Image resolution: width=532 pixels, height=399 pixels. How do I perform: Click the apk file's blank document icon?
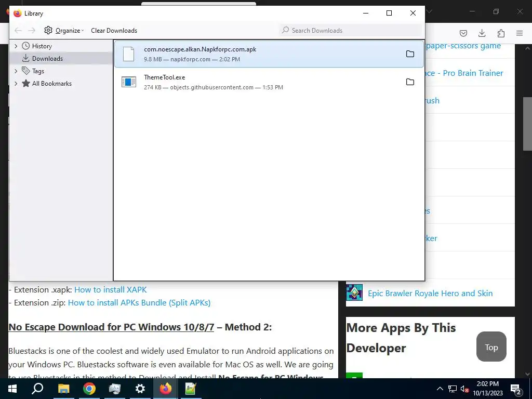pos(129,54)
